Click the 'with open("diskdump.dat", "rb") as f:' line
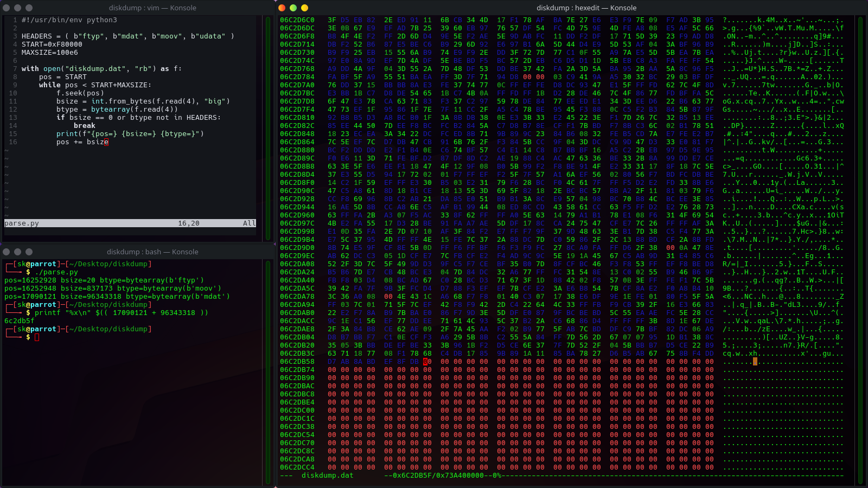 click(x=102, y=69)
